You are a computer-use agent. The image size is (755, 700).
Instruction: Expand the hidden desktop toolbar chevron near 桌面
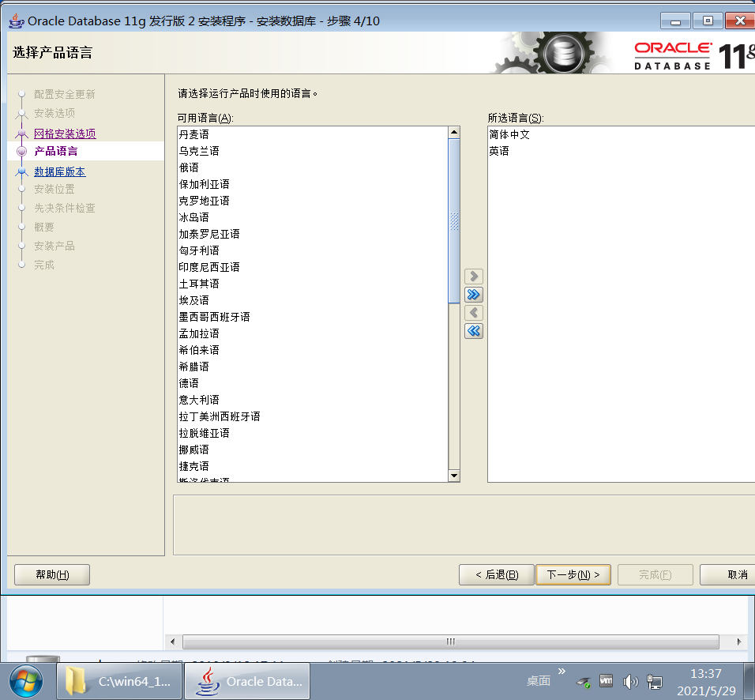click(563, 671)
